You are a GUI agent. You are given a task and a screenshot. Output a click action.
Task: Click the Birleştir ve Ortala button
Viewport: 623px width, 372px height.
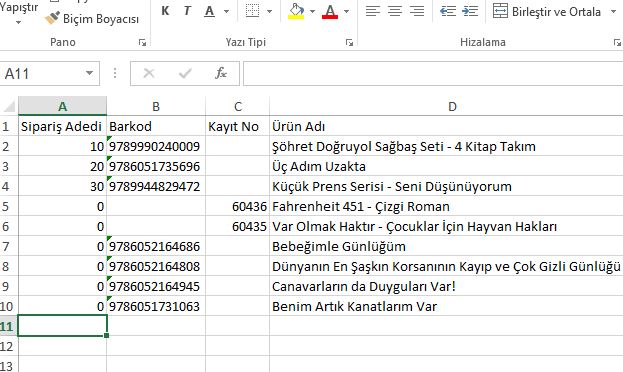point(547,12)
